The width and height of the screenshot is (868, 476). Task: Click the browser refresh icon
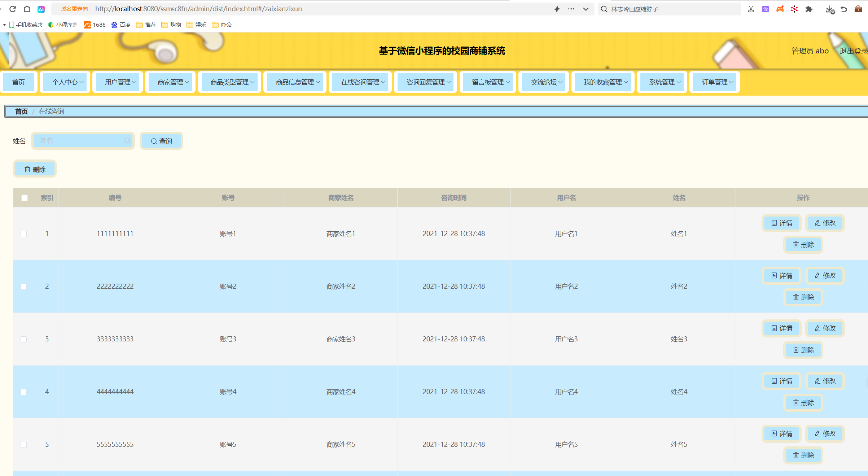(x=13, y=9)
